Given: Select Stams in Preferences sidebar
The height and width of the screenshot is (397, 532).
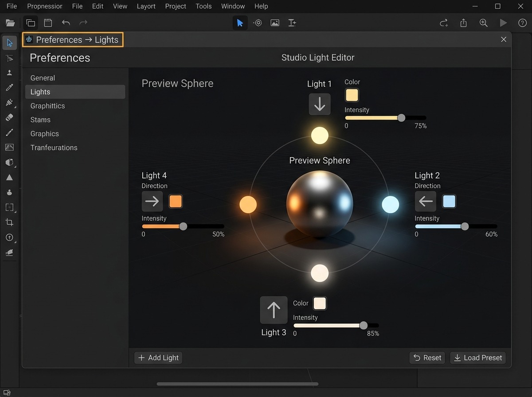Looking at the screenshot, I should tap(75, 120).
